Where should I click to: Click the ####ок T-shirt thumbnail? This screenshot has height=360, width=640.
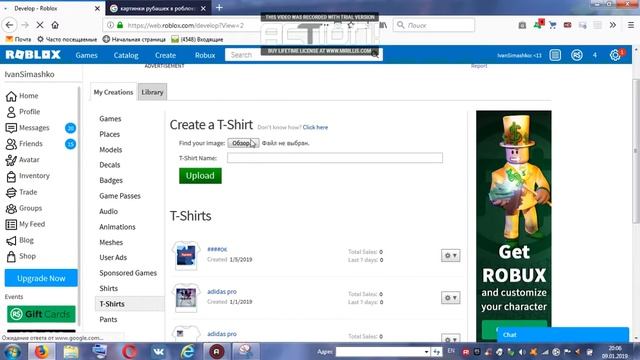(186, 256)
